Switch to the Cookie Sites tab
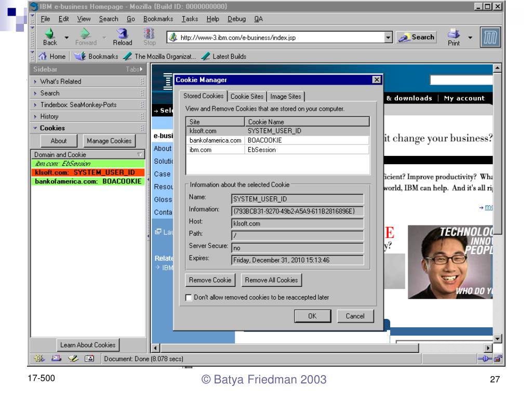The image size is (532, 399). click(x=247, y=96)
